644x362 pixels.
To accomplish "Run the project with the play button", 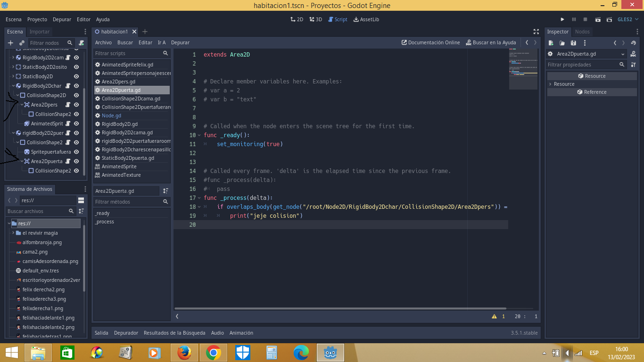I will pyautogui.click(x=562, y=19).
